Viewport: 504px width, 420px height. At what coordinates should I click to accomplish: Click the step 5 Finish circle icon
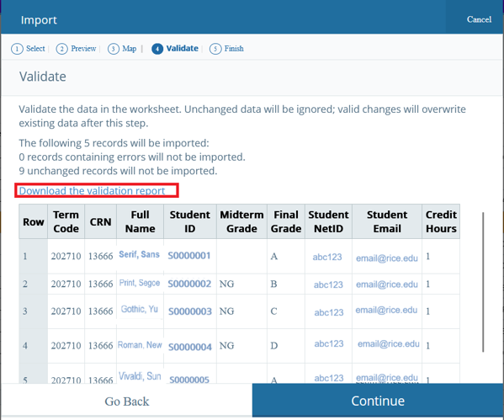pos(215,49)
